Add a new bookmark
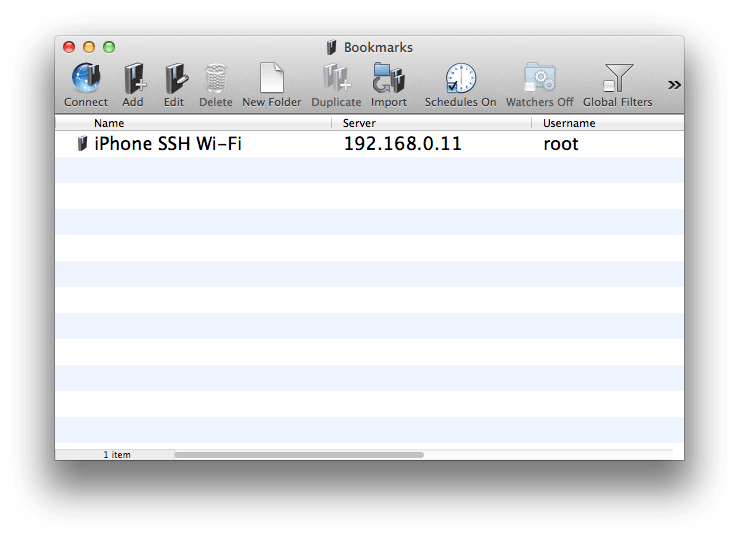Image resolution: width=743 pixels, height=541 pixels. (x=133, y=79)
